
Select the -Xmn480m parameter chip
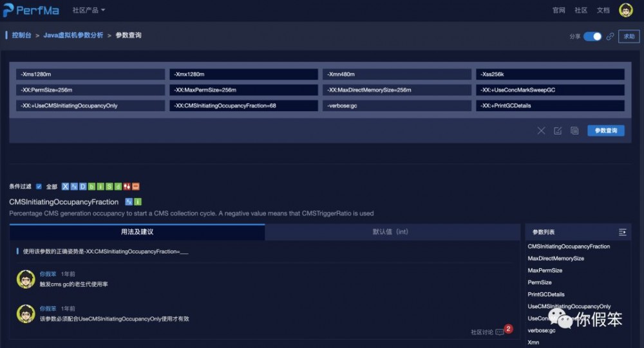point(397,74)
